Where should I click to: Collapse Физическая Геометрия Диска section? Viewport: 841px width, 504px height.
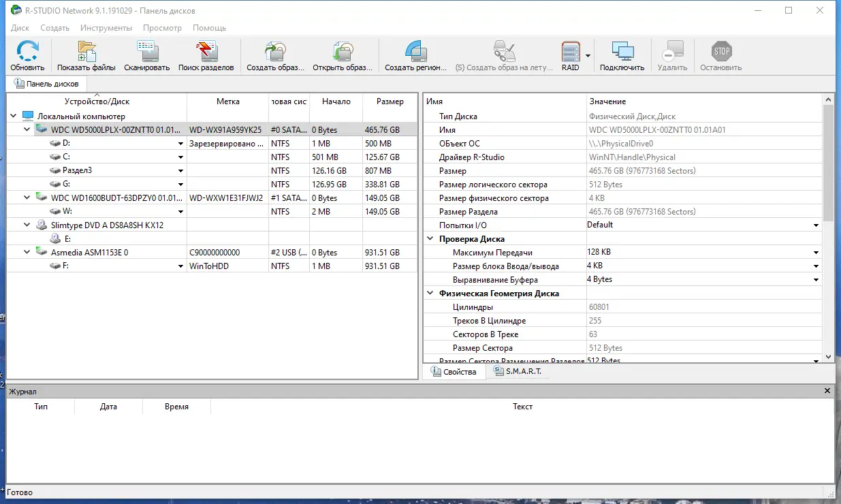430,294
